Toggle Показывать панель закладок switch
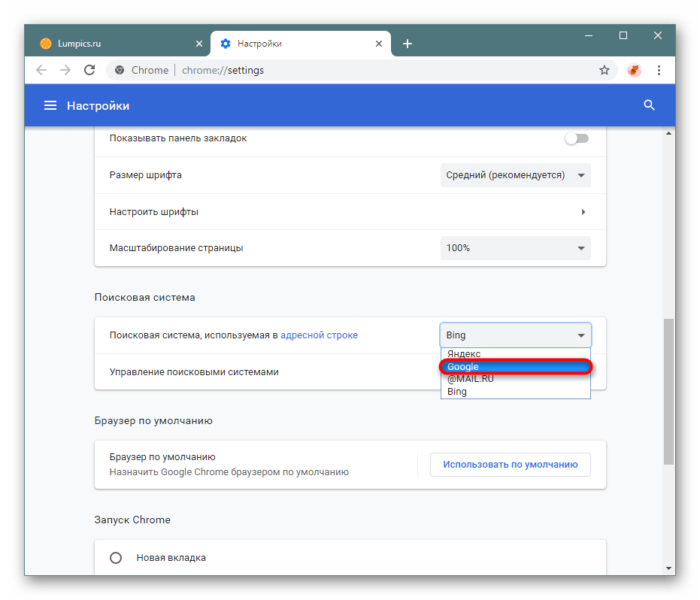This screenshot has height=600, width=700. (577, 138)
